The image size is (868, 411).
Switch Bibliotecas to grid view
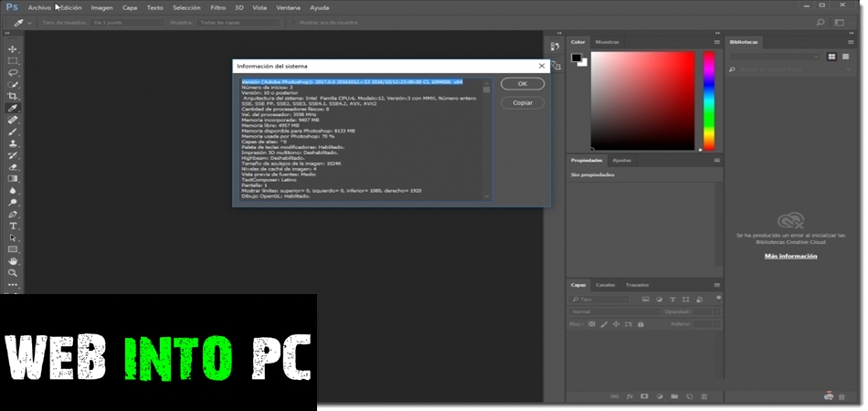tap(831, 57)
